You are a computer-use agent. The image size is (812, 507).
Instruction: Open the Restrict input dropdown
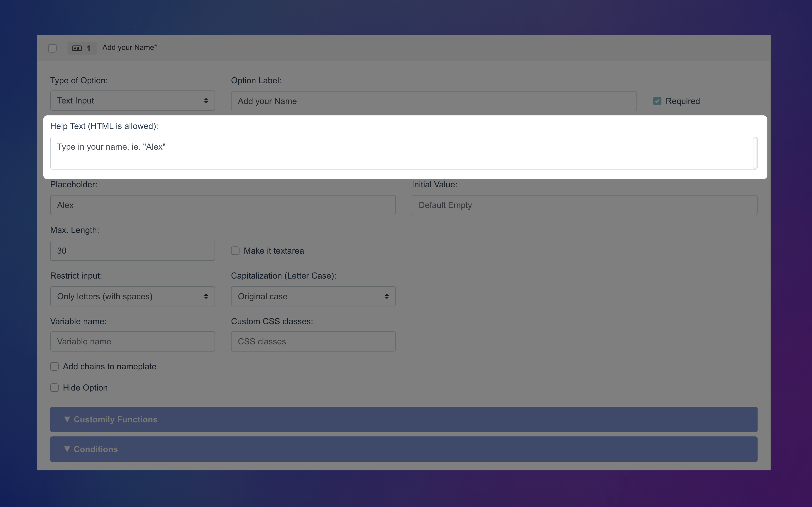pyautogui.click(x=132, y=296)
